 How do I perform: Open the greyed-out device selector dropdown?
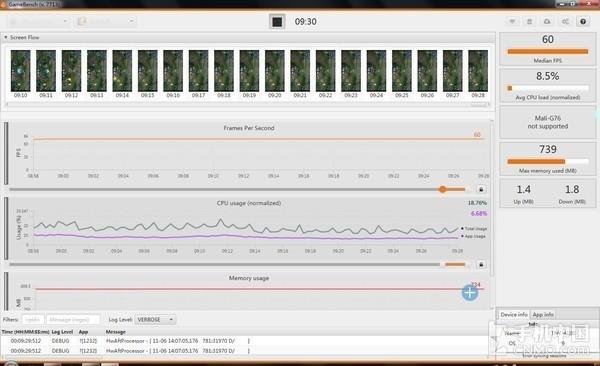tap(38, 21)
